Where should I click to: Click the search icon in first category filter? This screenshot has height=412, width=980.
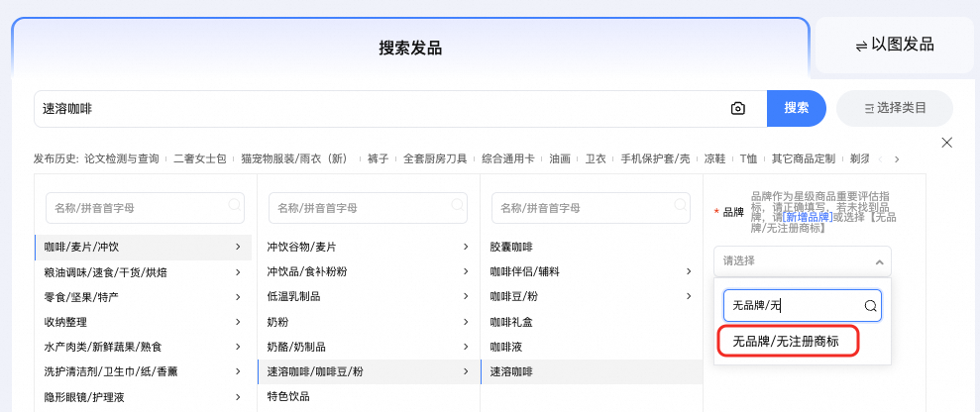click(235, 204)
